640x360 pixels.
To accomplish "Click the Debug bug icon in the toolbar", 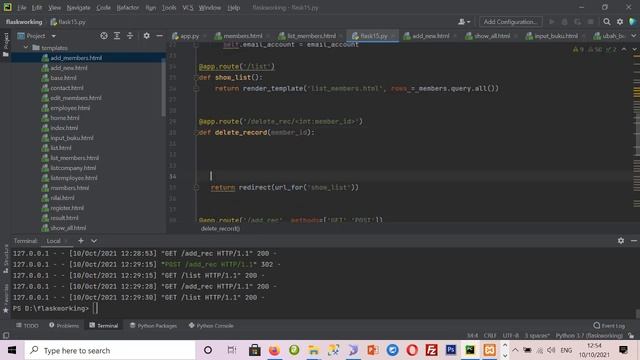I will [564, 22].
